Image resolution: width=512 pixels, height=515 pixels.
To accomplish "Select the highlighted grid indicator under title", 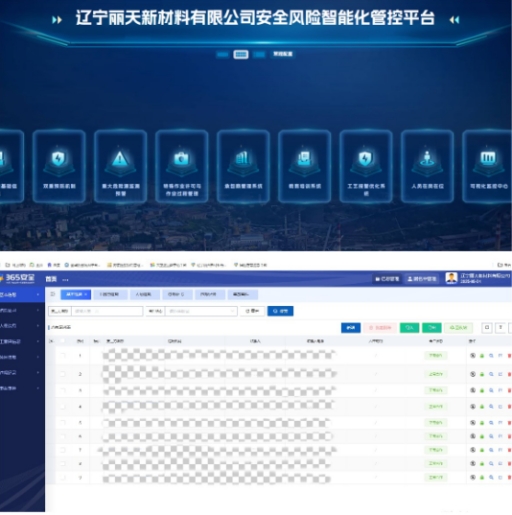I will 241,54.
